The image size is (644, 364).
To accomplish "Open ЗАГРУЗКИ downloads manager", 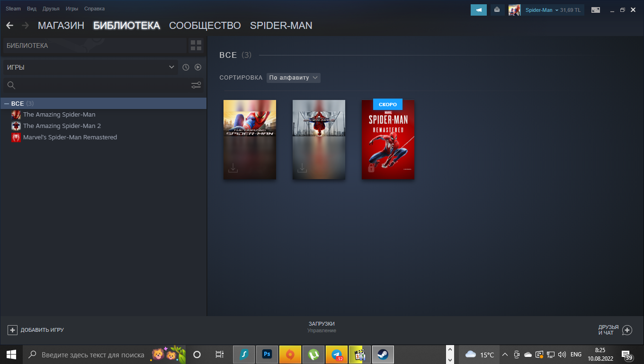I will (322, 327).
